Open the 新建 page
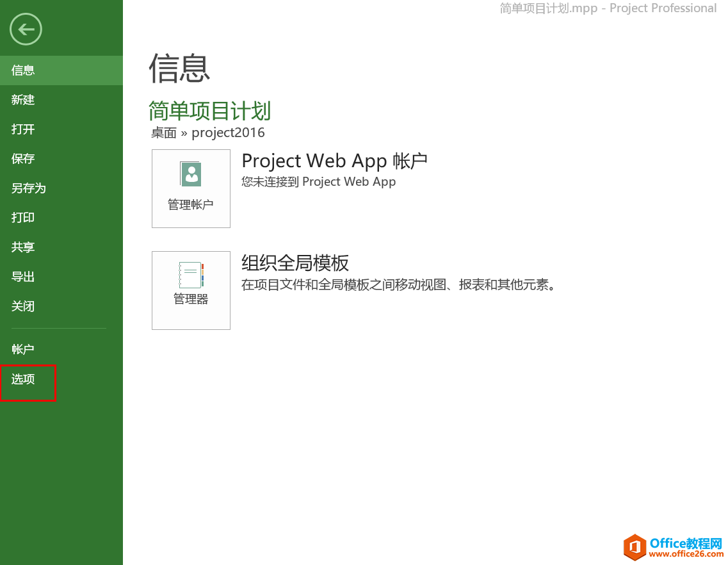 [x=24, y=100]
